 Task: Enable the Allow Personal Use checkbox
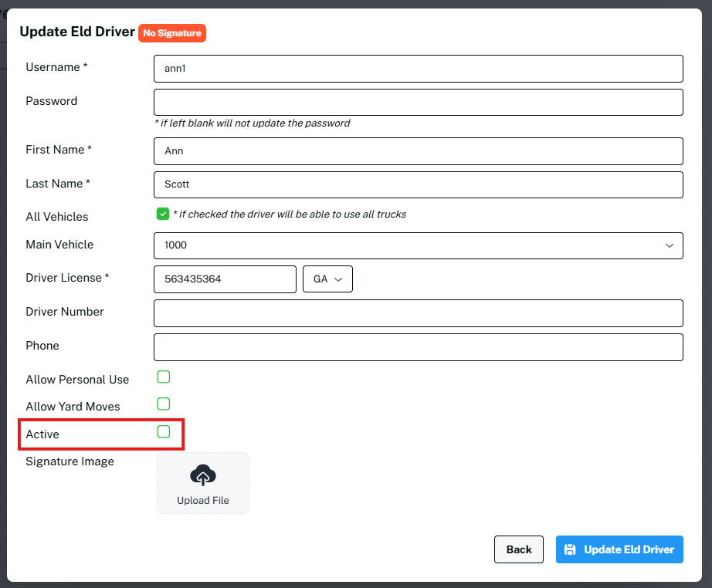pyautogui.click(x=163, y=377)
